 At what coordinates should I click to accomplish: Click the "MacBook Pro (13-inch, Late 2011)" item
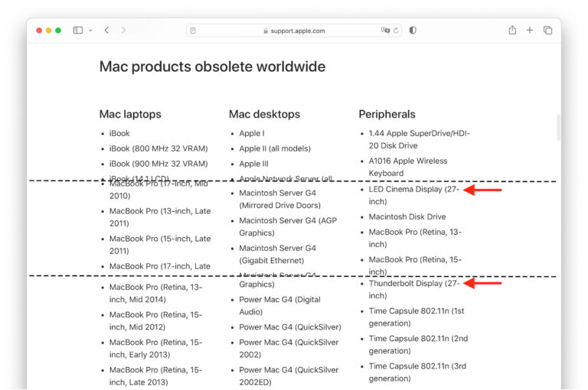click(x=160, y=217)
